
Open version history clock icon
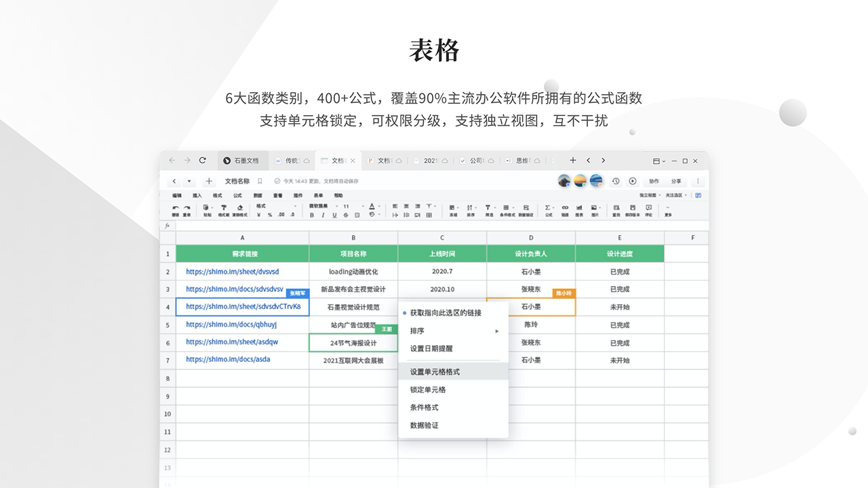[616, 181]
